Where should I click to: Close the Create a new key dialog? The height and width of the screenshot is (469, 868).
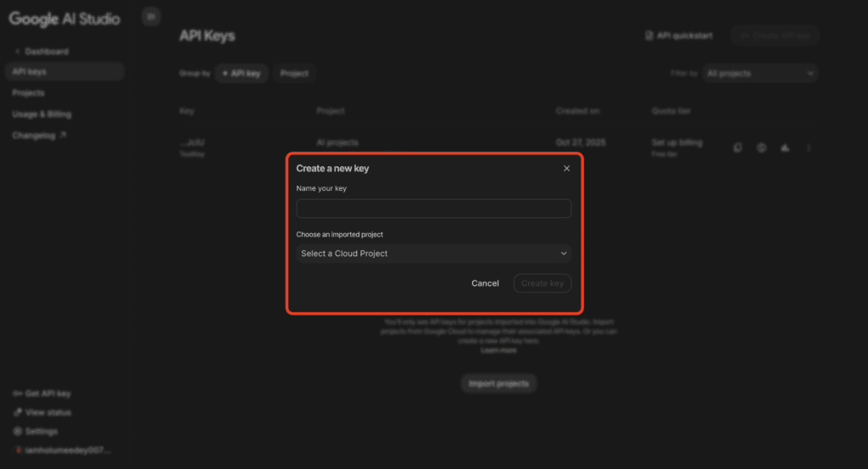pyautogui.click(x=566, y=169)
